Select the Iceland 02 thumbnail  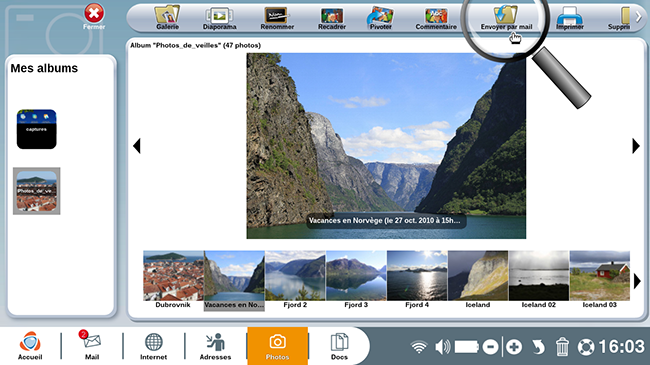[x=539, y=280]
